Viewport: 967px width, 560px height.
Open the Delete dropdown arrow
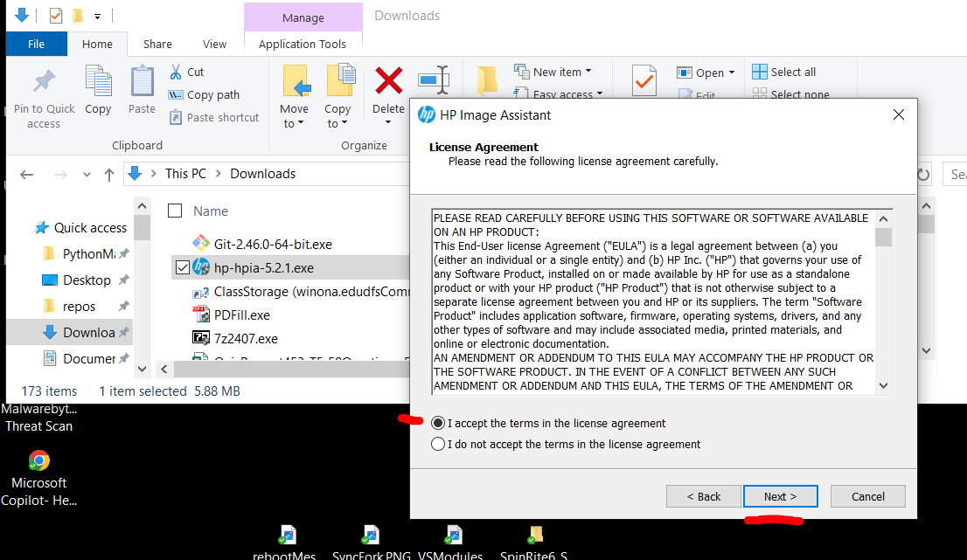388,122
